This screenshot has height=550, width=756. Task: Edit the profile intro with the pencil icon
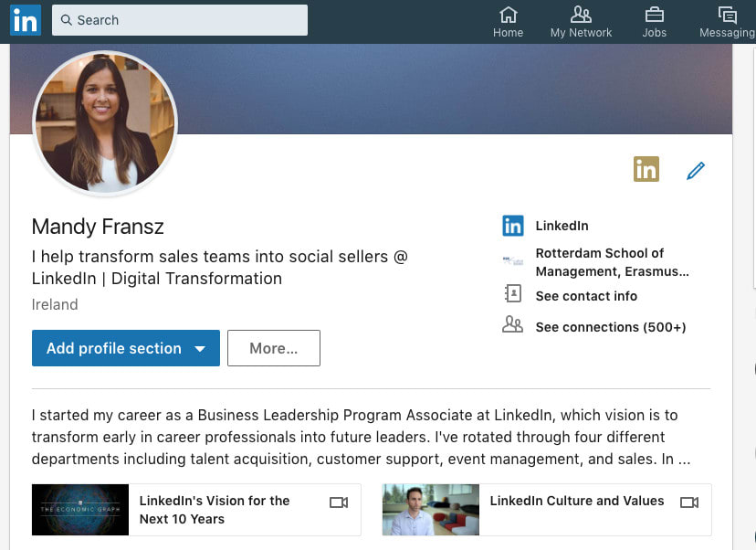click(695, 171)
